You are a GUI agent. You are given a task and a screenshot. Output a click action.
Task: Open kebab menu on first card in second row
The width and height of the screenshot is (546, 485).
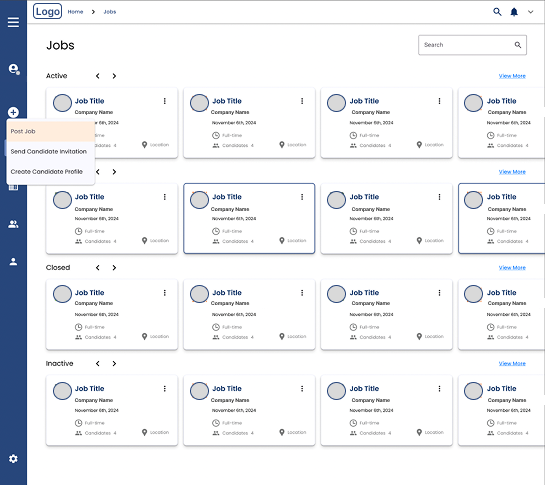[165, 197]
